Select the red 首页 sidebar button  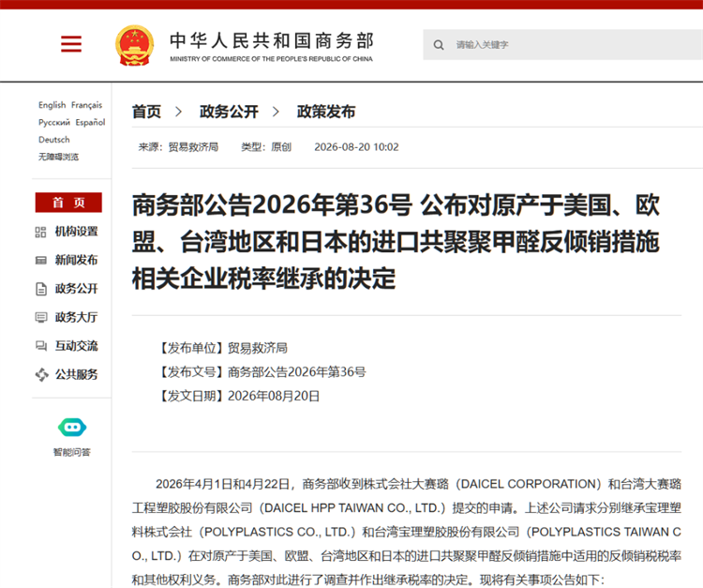68,203
